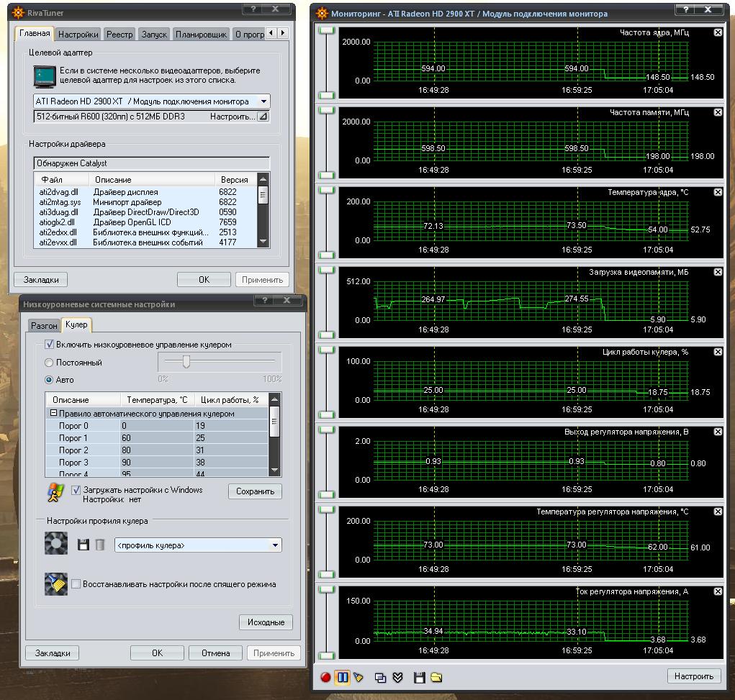Click the Сохранить button
Viewport: 735px width, 700px height.
pos(255,491)
